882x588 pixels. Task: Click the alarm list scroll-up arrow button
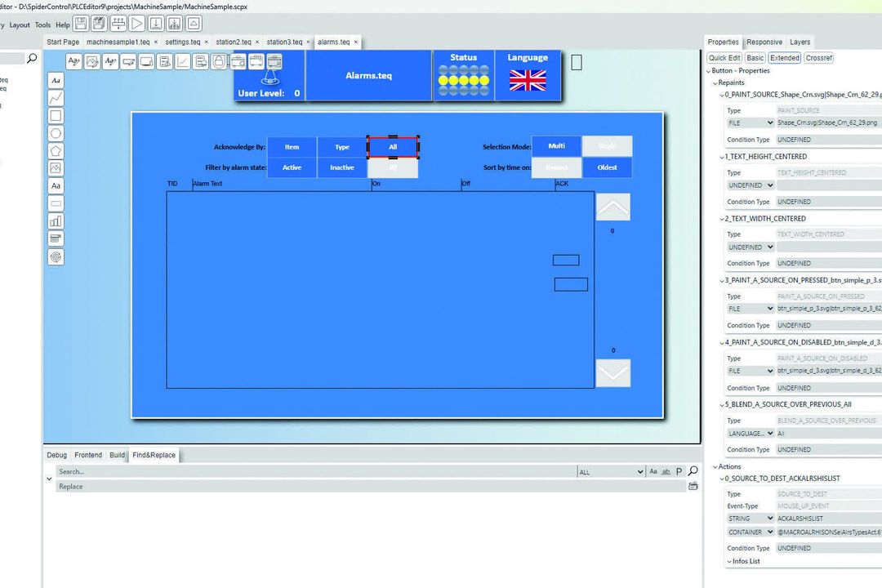coord(612,207)
